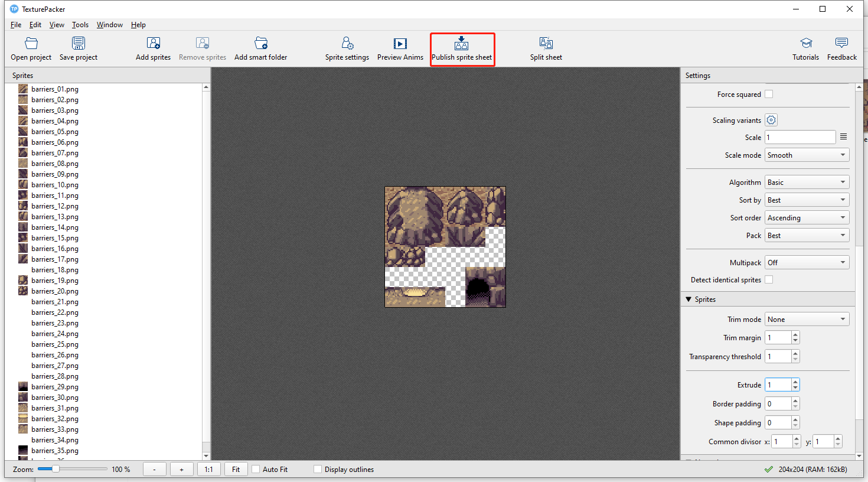Open Tutorials from the toolbar
868x482 pixels.
click(x=806, y=43)
